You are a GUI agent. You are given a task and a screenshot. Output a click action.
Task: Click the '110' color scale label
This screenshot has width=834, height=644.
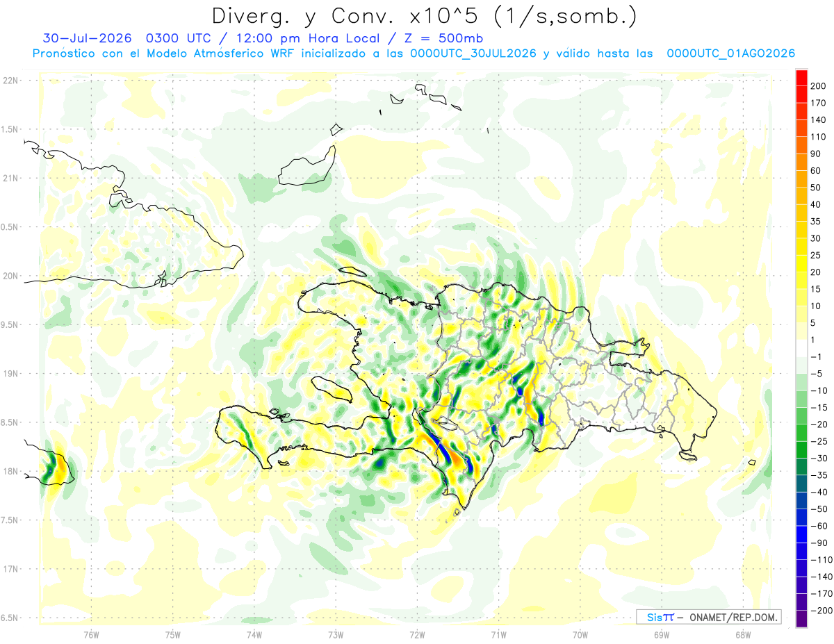click(818, 136)
